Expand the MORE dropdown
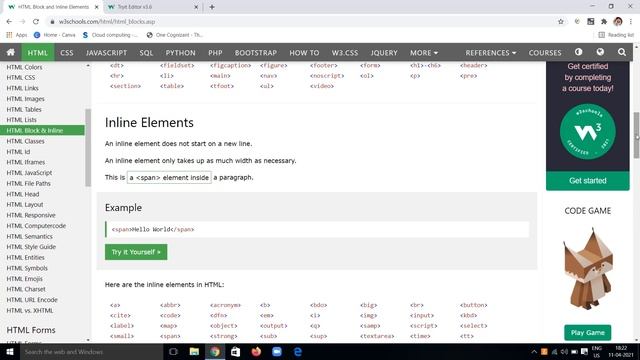This screenshot has height=360, width=640. coord(424,53)
